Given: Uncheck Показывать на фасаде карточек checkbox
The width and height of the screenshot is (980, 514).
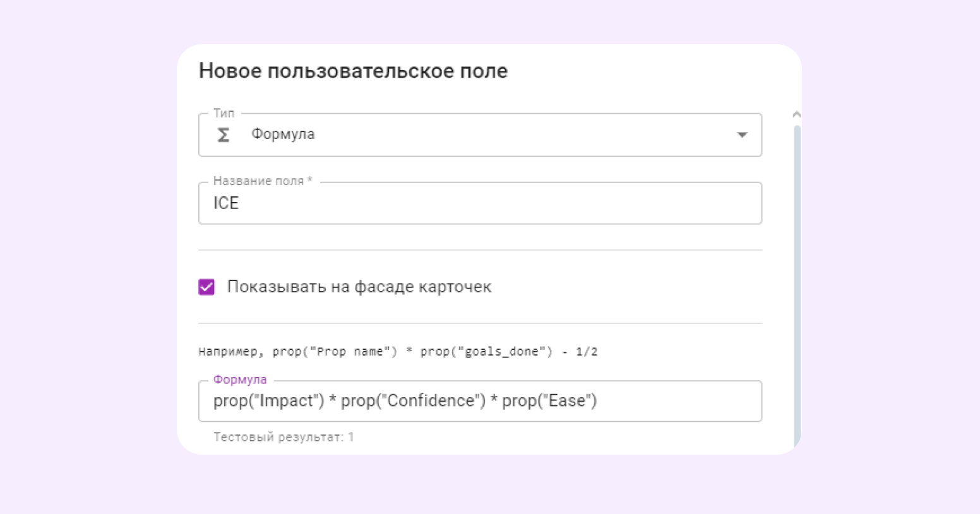Looking at the screenshot, I should click(x=206, y=287).
